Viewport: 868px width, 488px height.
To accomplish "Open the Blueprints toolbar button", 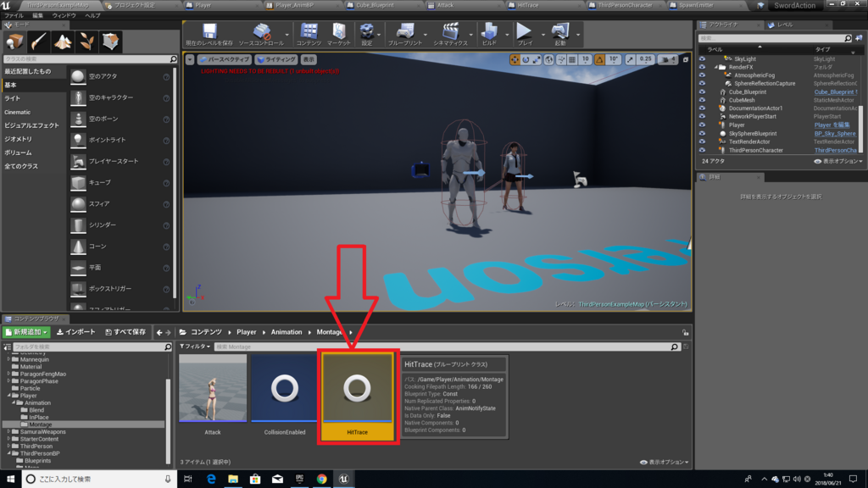I will pyautogui.click(x=404, y=34).
